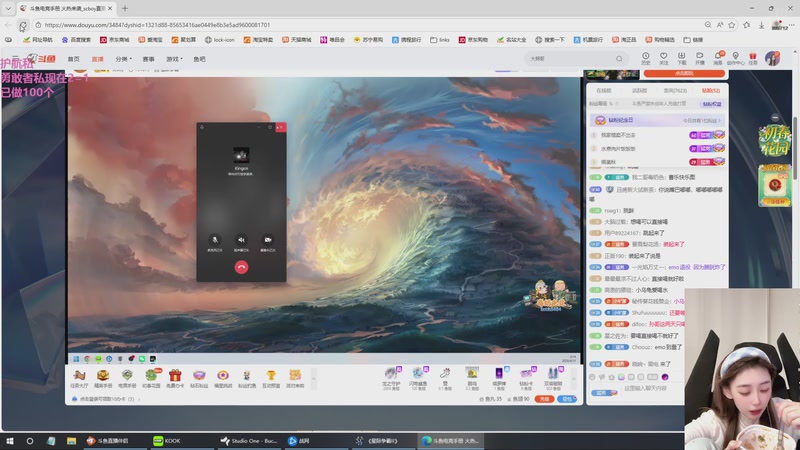Send the 闪电鲨鱼 gift
800x450 pixels.
click(x=418, y=378)
